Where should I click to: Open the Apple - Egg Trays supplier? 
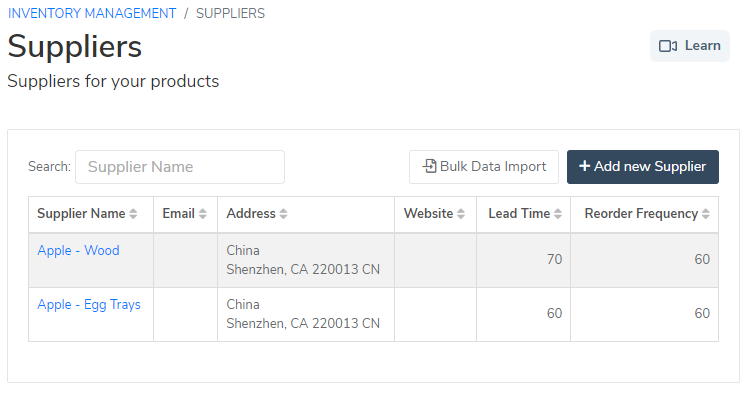(89, 304)
